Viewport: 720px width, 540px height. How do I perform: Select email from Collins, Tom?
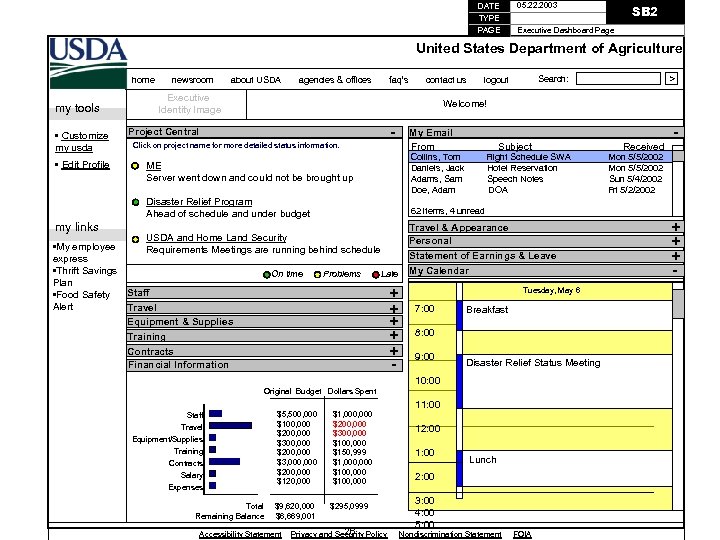point(540,157)
